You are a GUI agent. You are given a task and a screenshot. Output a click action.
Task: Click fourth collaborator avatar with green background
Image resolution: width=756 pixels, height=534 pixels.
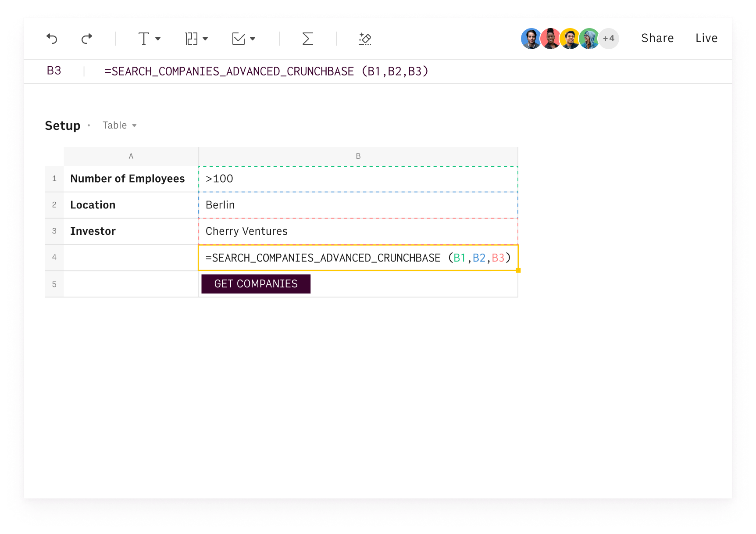(589, 39)
